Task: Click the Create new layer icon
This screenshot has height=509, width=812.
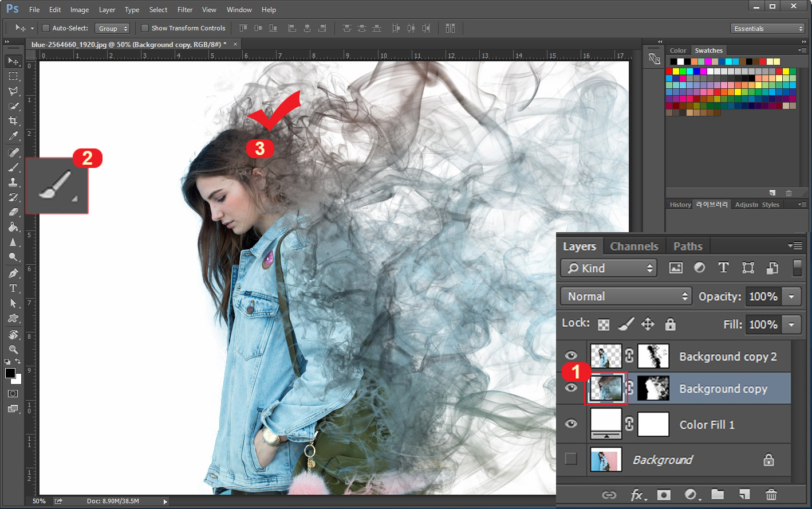Action: pyautogui.click(x=744, y=494)
